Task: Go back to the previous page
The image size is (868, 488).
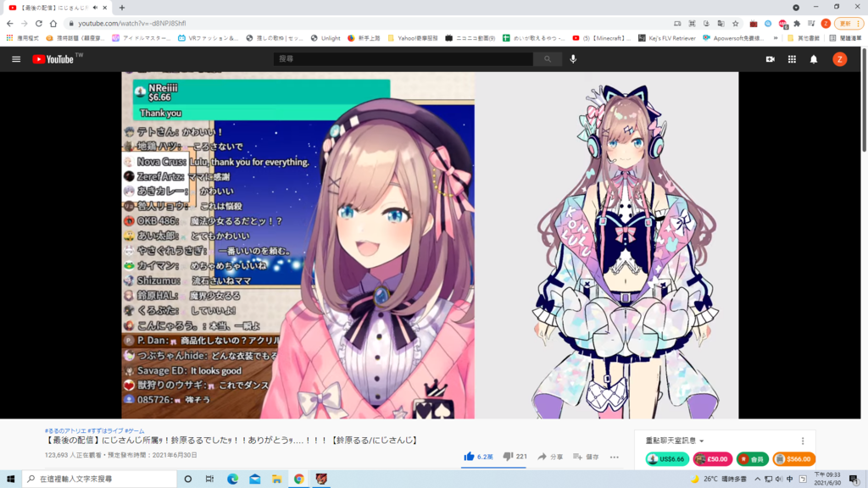Action: click(x=10, y=23)
